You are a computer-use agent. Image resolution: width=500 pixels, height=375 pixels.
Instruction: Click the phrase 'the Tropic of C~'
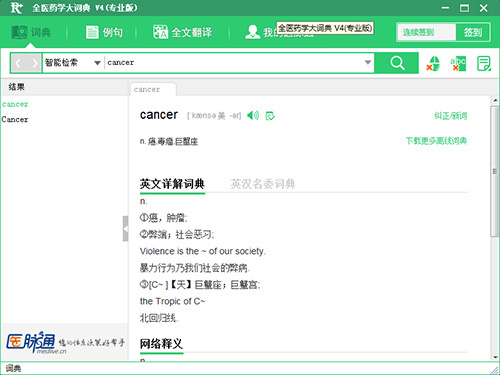point(172,301)
